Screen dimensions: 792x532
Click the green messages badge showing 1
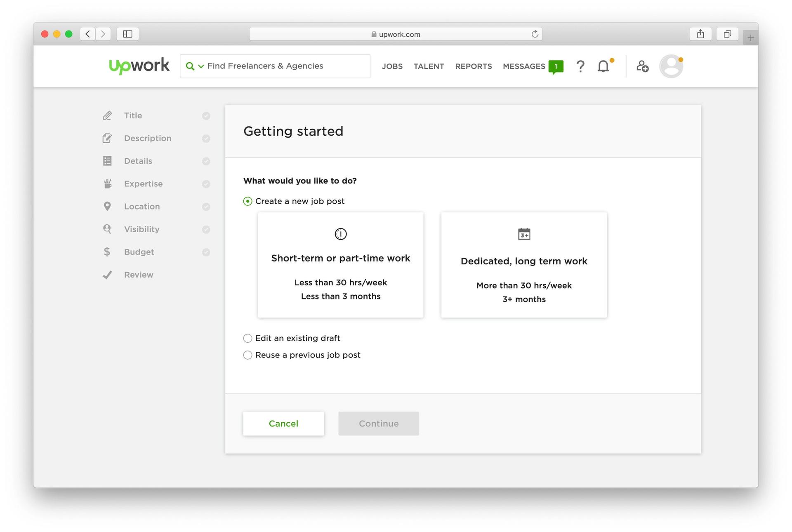pyautogui.click(x=556, y=67)
